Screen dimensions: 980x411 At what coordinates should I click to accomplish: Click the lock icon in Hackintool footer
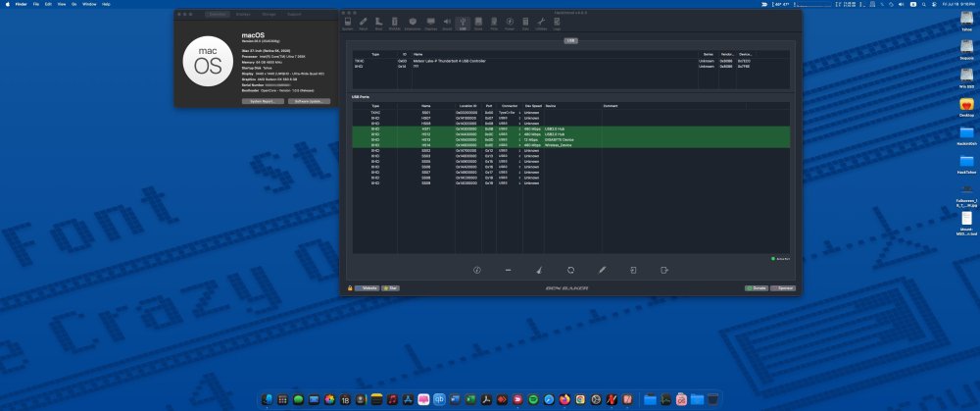point(350,288)
